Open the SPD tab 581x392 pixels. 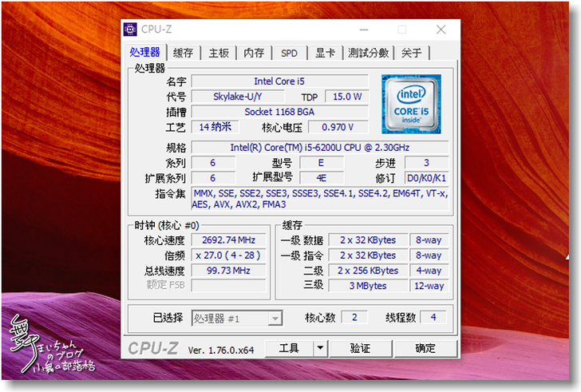pyautogui.click(x=289, y=53)
